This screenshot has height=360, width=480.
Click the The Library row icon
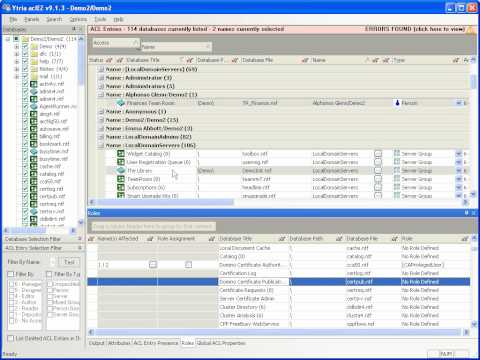[x=121, y=171]
